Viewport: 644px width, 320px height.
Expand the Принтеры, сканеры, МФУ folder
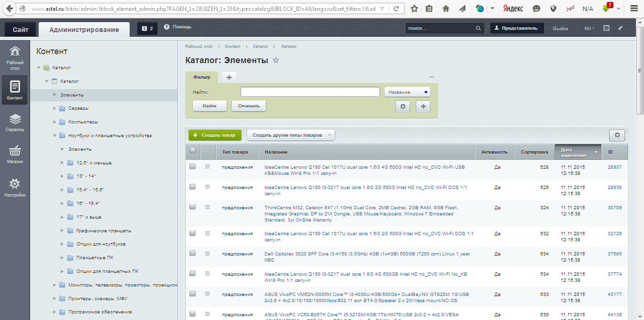(55, 298)
